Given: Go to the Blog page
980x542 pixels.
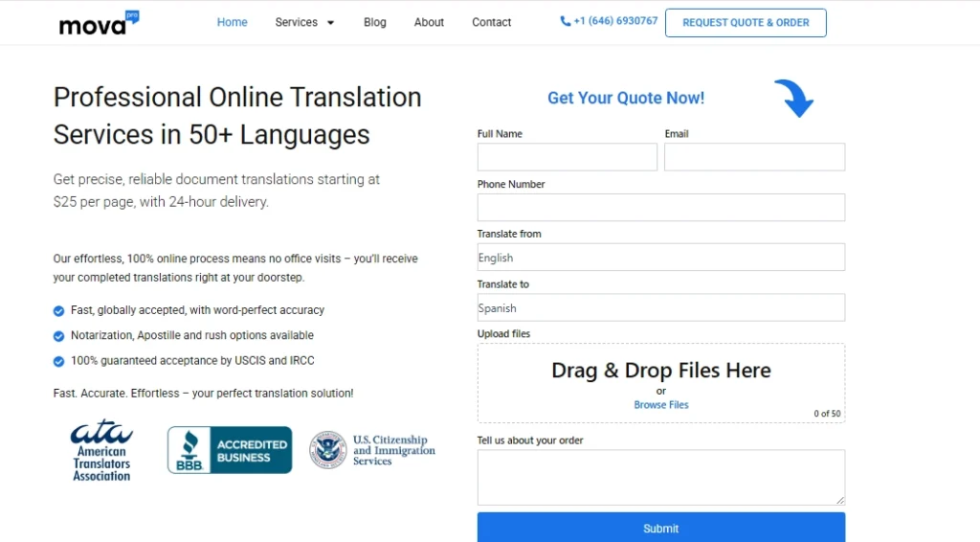Looking at the screenshot, I should click(375, 23).
